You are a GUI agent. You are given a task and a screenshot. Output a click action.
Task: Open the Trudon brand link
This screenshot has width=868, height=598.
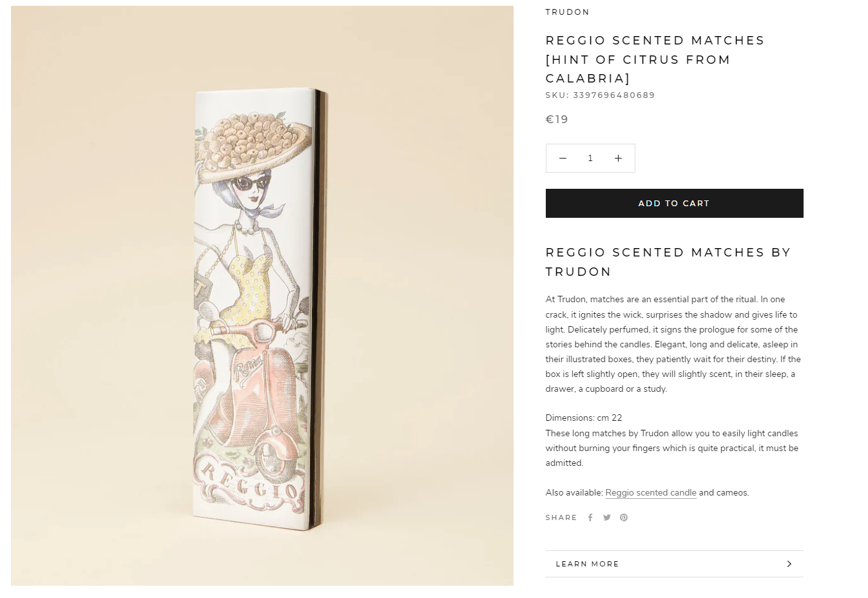pos(567,12)
